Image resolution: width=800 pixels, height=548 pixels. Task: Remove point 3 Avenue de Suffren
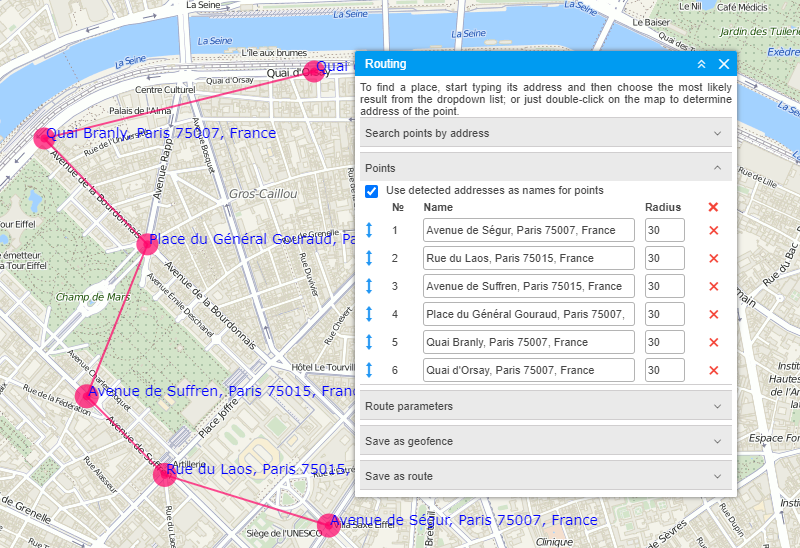(714, 286)
